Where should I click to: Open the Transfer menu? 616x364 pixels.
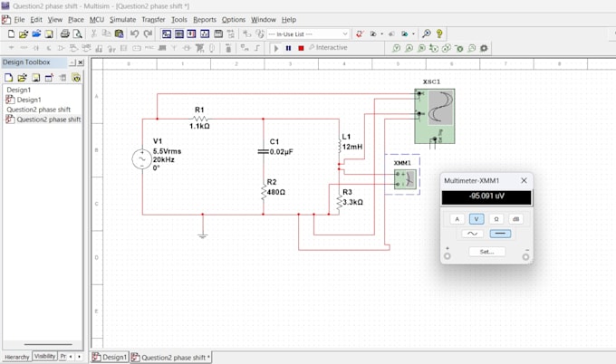[x=153, y=20]
